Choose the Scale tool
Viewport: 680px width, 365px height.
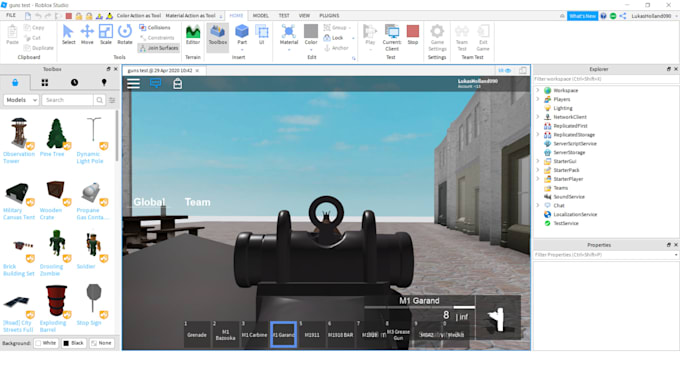pos(106,35)
